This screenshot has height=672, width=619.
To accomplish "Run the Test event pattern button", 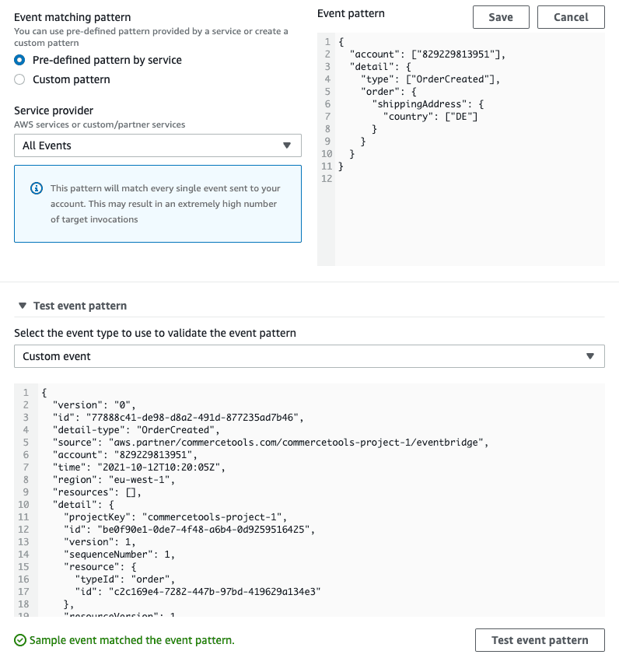I will click(x=540, y=640).
